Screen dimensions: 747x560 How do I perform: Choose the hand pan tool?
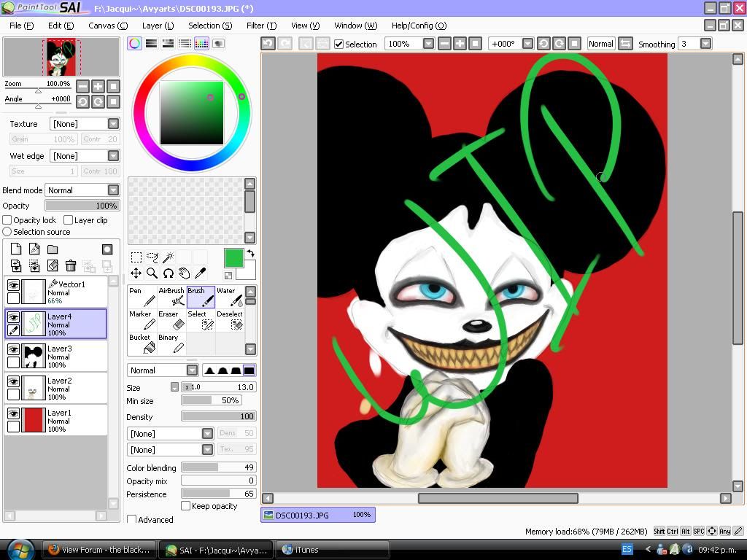(185, 273)
